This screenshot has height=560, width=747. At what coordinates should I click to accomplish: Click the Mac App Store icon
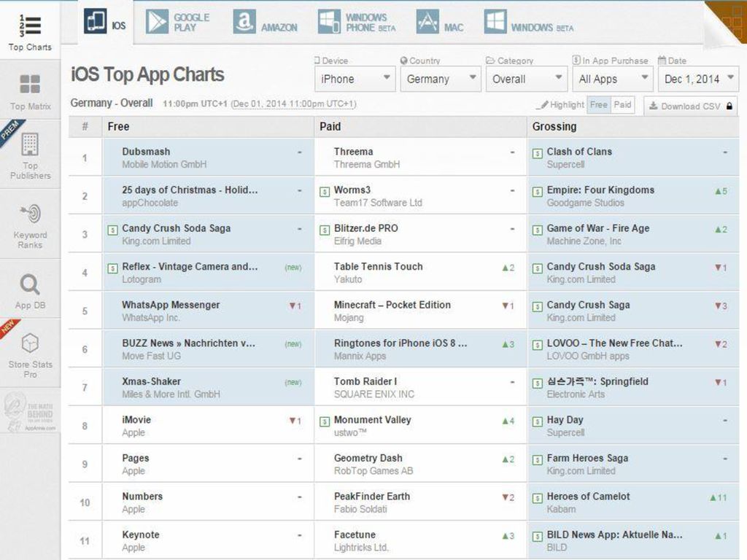pyautogui.click(x=427, y=21)
